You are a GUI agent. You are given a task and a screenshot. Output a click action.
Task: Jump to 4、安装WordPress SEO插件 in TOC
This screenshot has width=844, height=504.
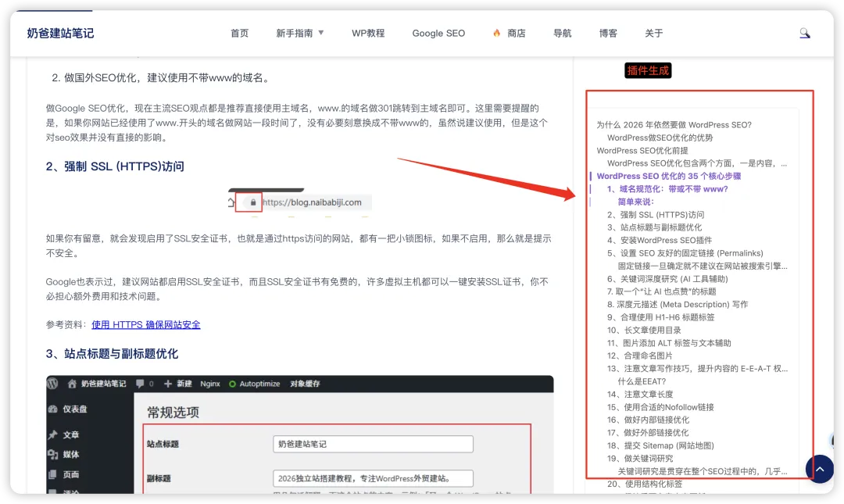(x=660, y=241)
